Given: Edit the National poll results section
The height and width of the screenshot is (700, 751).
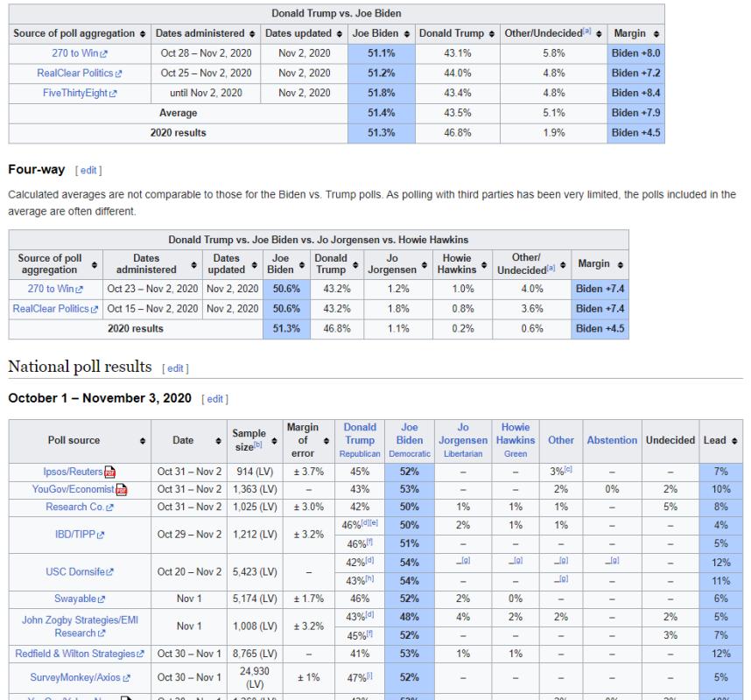Looking at the screenshot, I should pos(175,368).
